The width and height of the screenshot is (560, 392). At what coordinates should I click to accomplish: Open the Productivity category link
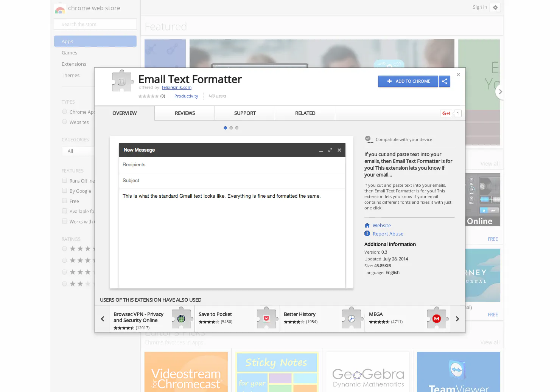(186, 96)
